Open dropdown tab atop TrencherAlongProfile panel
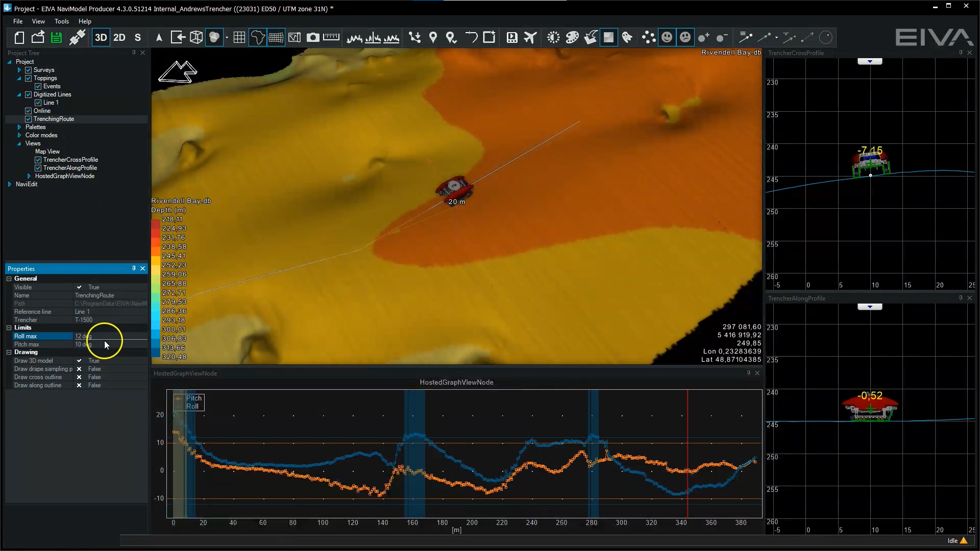Screen dimensions: 980x551 pos(870,307)
